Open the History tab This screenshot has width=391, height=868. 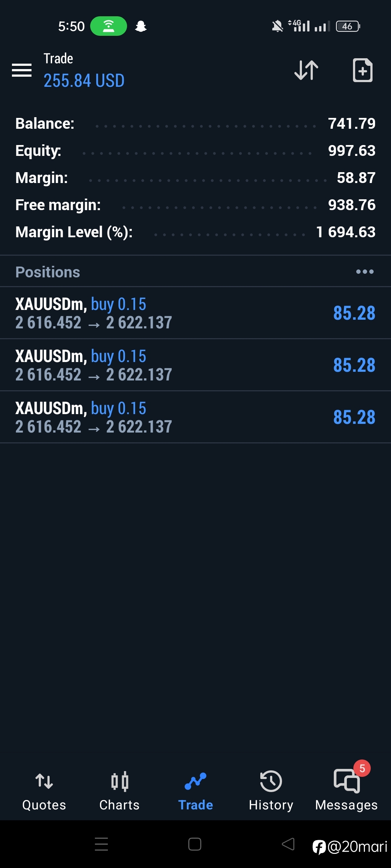271,791
